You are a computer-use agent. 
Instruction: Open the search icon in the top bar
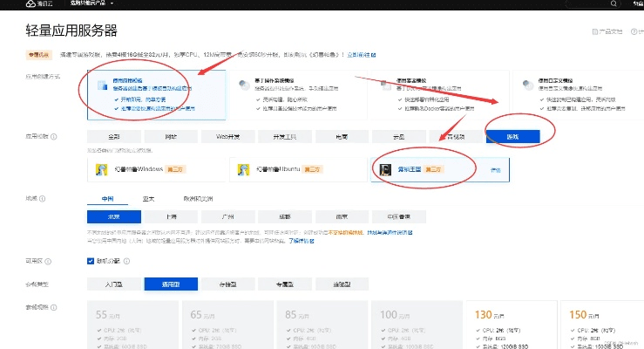(x=613, y=3)
